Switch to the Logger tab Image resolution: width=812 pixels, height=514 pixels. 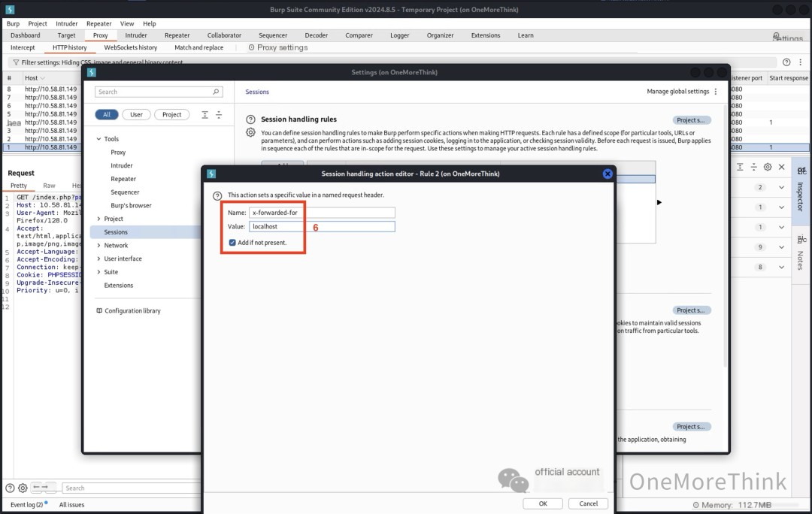(x=399, y=35)
